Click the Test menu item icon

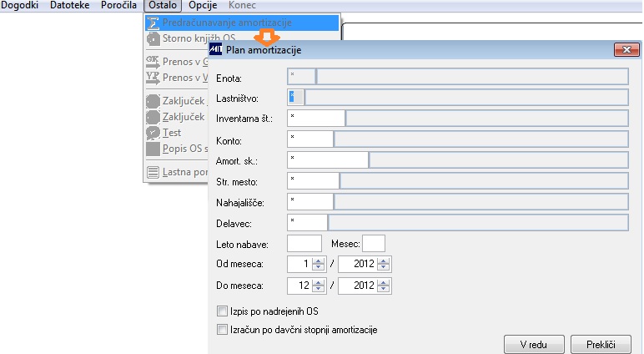(x=153, y=133)
